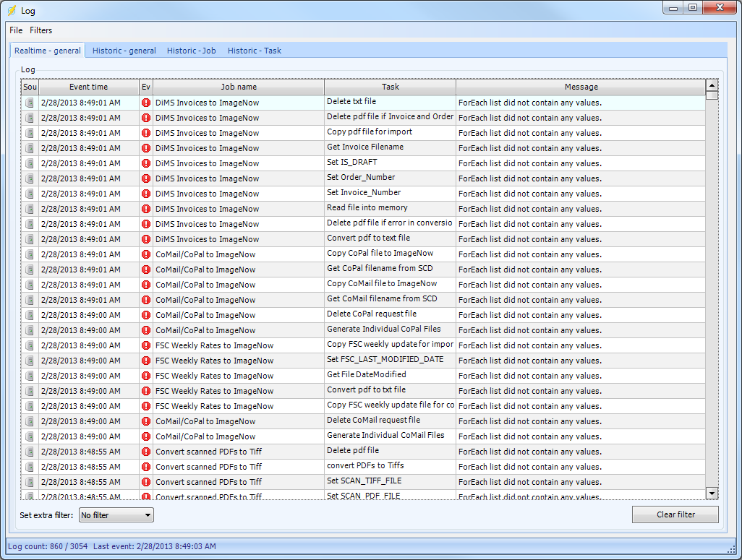The height and width of the screenshot is (560, 742).
Task: Click the error icon beside 'Copy CoPal file to ImageNow'
Action: tap(146, 254)
